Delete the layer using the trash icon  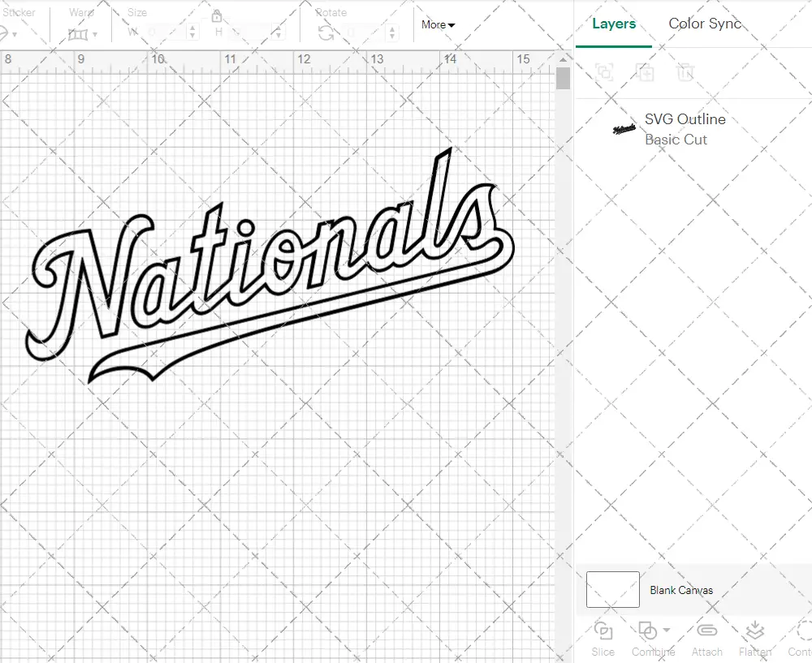pos(686,72)
